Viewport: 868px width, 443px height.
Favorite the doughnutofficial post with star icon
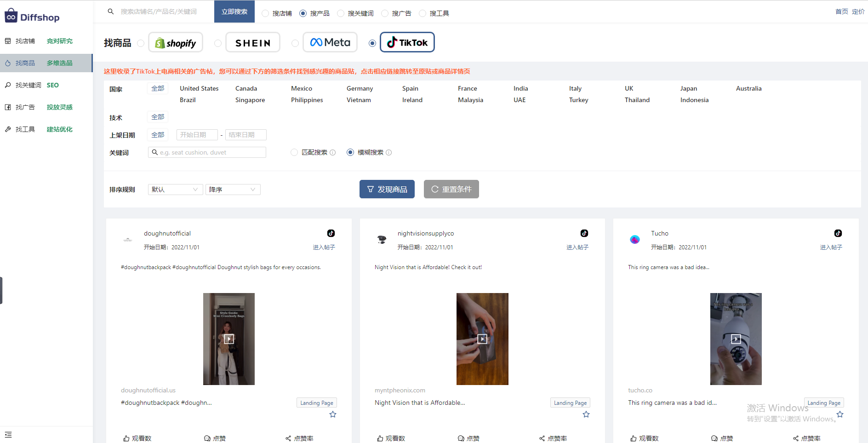(333, 414)
